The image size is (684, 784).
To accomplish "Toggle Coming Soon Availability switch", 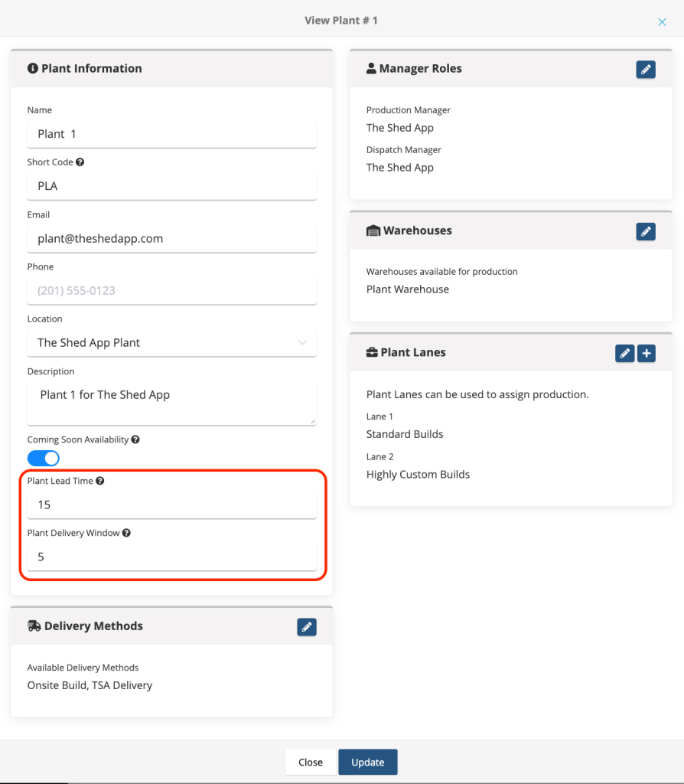I will (44, 458).
